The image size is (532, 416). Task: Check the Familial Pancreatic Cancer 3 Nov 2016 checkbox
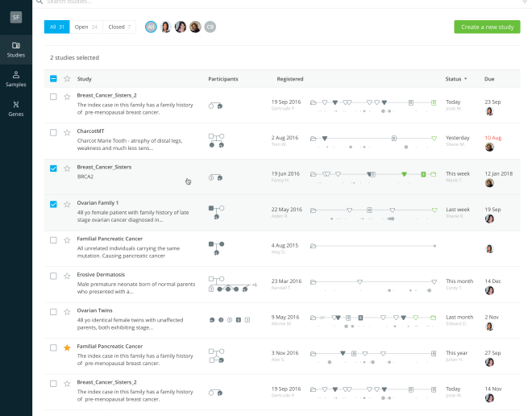[53, 347]
